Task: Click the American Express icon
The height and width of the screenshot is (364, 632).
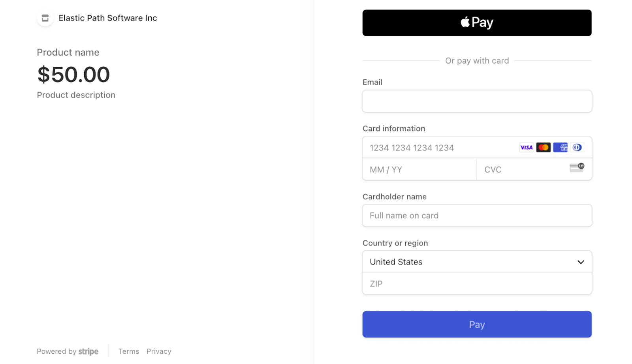Action: [560, 147]
